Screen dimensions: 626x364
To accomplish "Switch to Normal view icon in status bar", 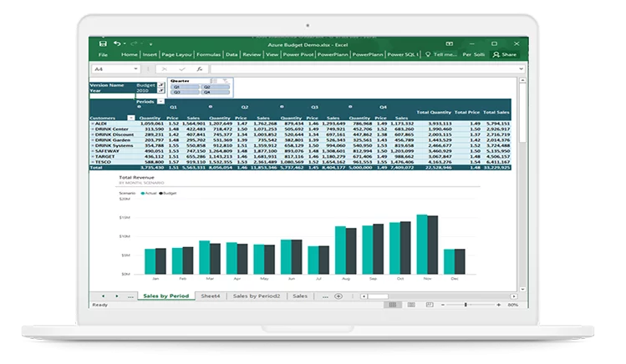I will pyautogui.click(x=393, y=305).
